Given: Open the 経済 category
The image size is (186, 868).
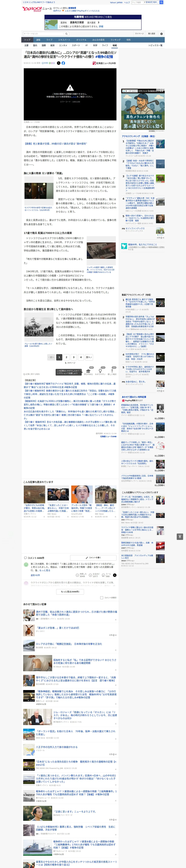Looking at the screenshot, I should coord(52,45).
